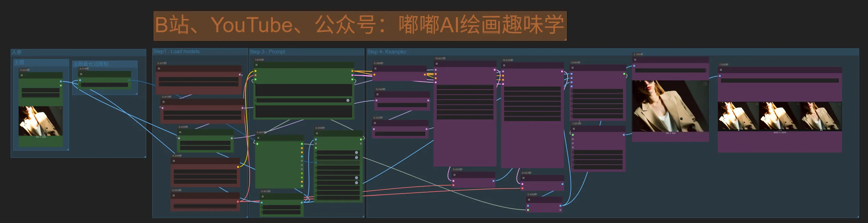Select the 主图最长边限制 group title
Image resolution: width=868 pixels, height=223 pixels.
tap(91, 64)
